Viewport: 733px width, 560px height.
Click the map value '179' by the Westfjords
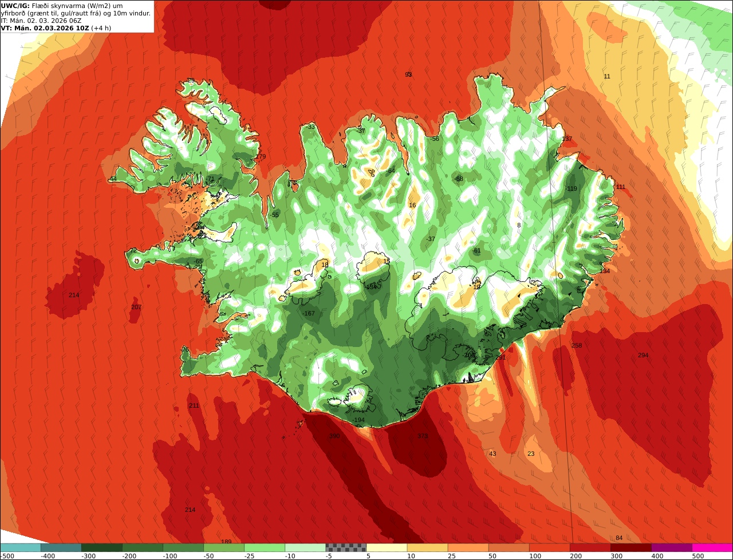pyautogui.click(x=261, y=157)
